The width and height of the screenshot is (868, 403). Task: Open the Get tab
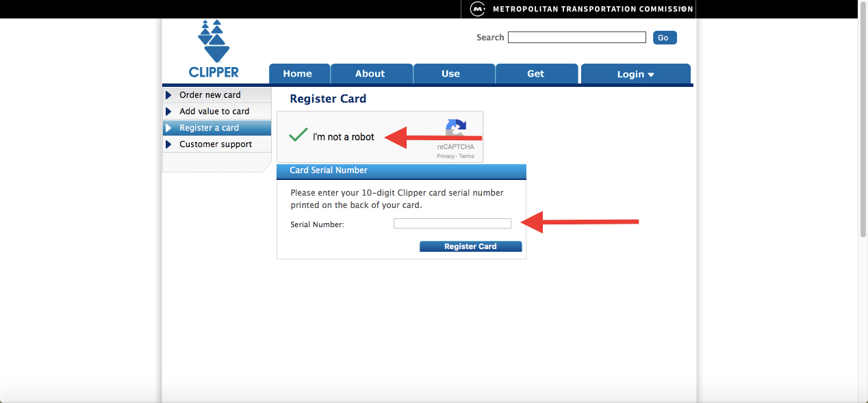point(536,74)
